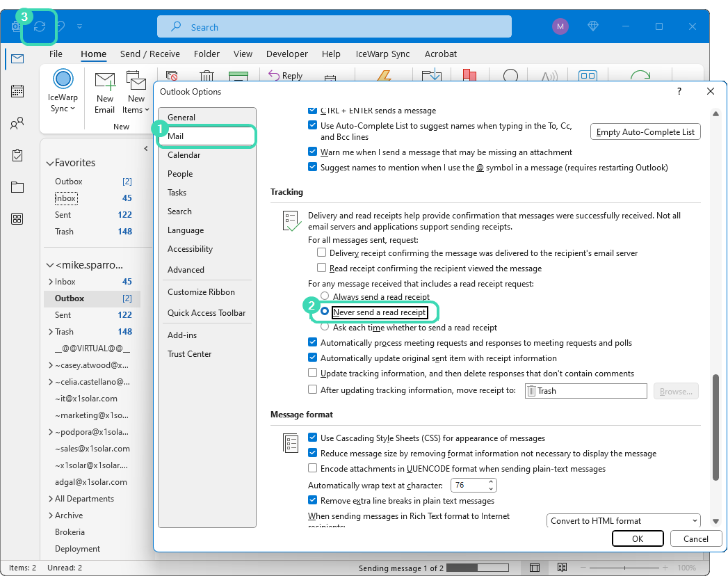Open the Tasks clipboard icon in sidebar

[17, 155]
